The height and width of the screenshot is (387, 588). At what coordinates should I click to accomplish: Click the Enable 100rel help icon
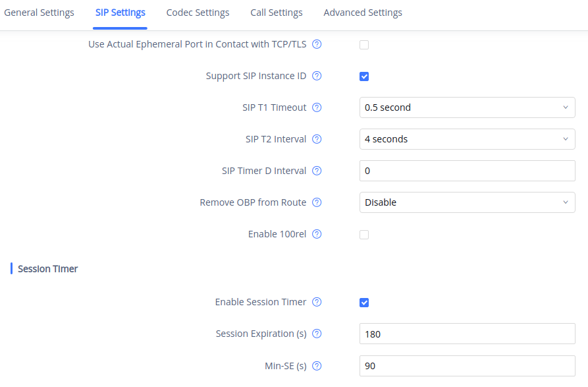[x=317, y=234]
